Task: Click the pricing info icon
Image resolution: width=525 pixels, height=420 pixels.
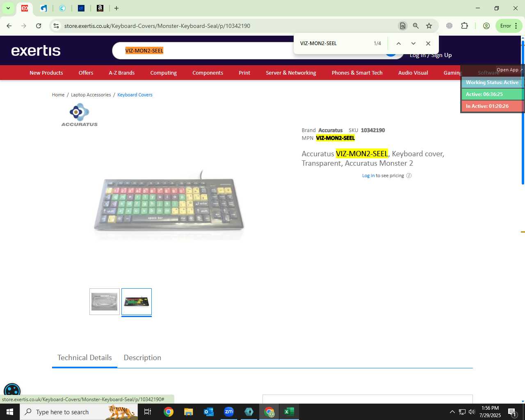Action: tap(409, 176)
